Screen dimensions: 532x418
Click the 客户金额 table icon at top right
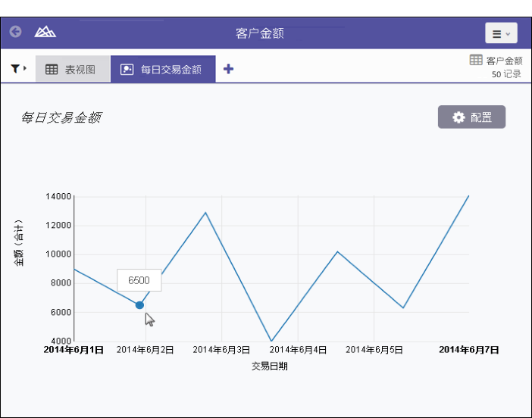click(476, 60)
